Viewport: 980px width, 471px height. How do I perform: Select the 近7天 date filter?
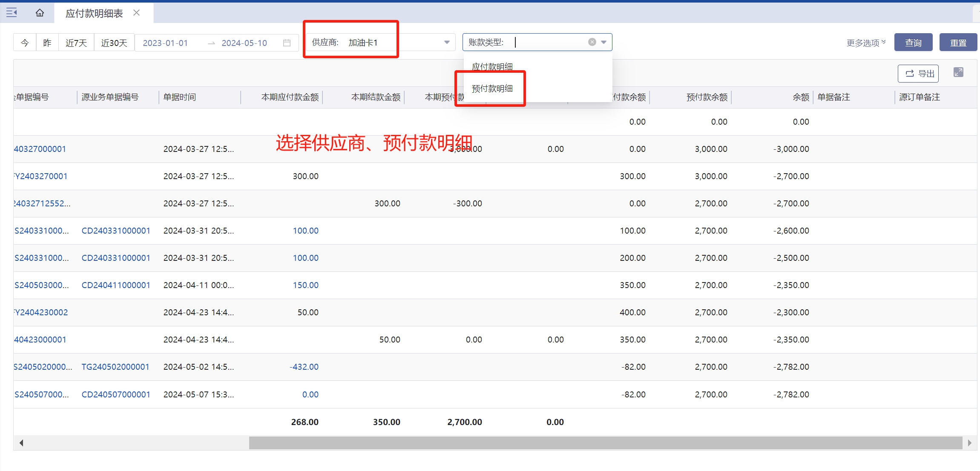(x=76, y=43)
